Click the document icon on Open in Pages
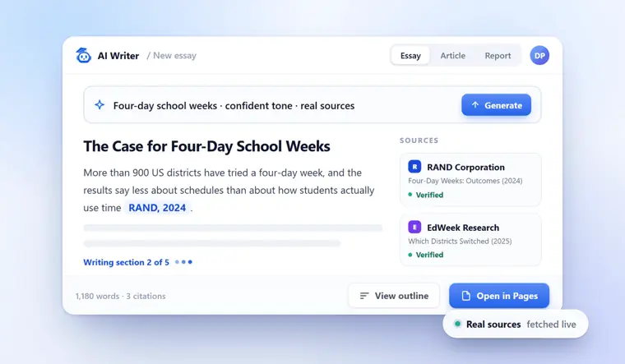Viewport: 625px width, 364px height. [465, 296]
